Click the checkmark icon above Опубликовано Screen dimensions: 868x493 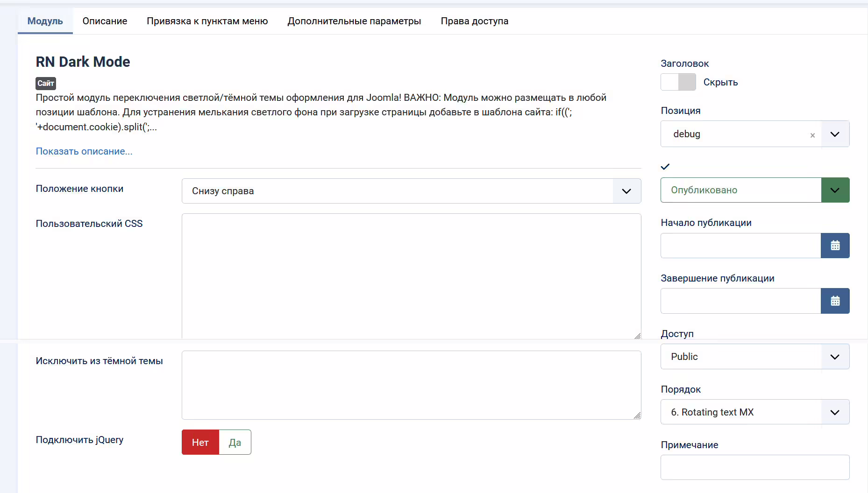(665, 167)
